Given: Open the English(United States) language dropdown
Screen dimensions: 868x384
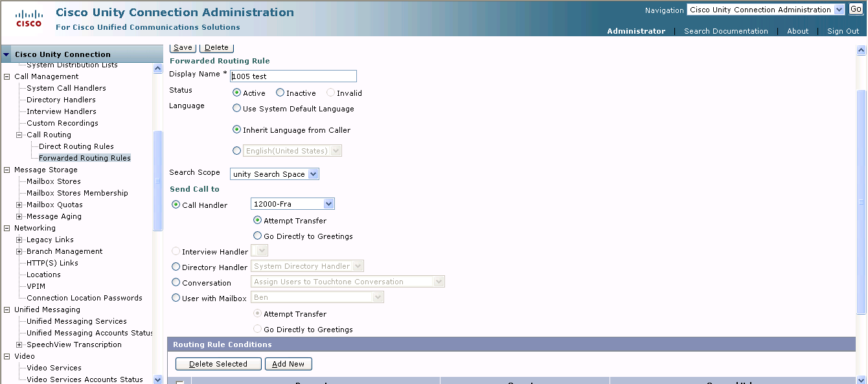Looking at the screenshot, I should tap(292, 151).
